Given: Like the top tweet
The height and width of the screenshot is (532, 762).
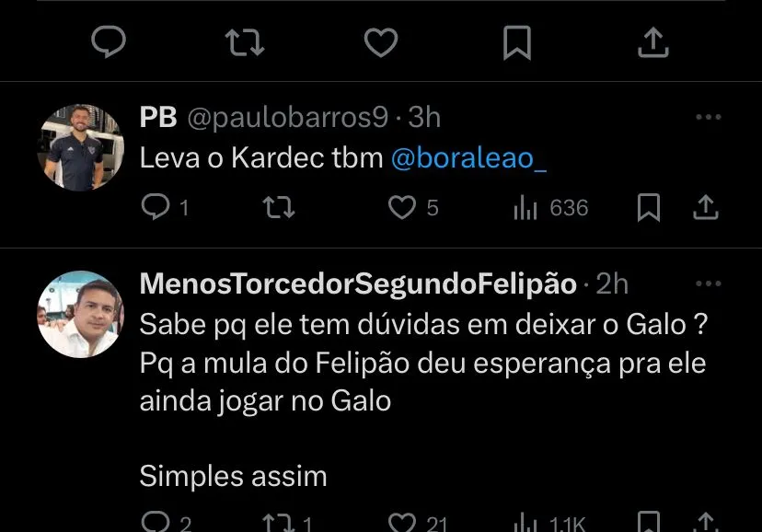Looking at the screenshot, I should click(x=380, y=42).
